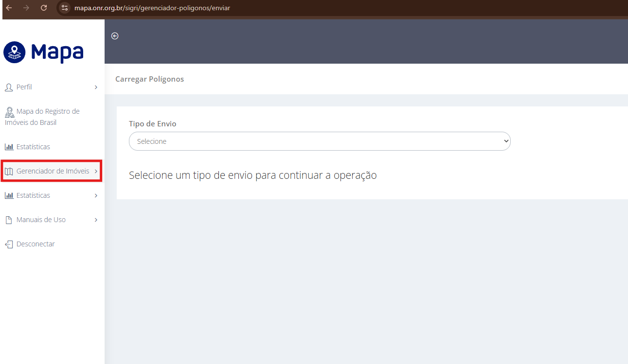Expand the second Estatísticas chevron

(x=96, y=195)
